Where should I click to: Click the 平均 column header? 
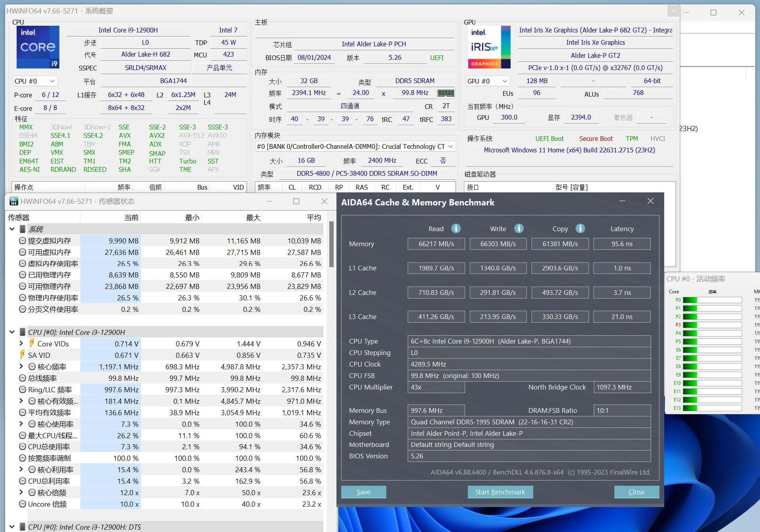click(x=293, y=217)
